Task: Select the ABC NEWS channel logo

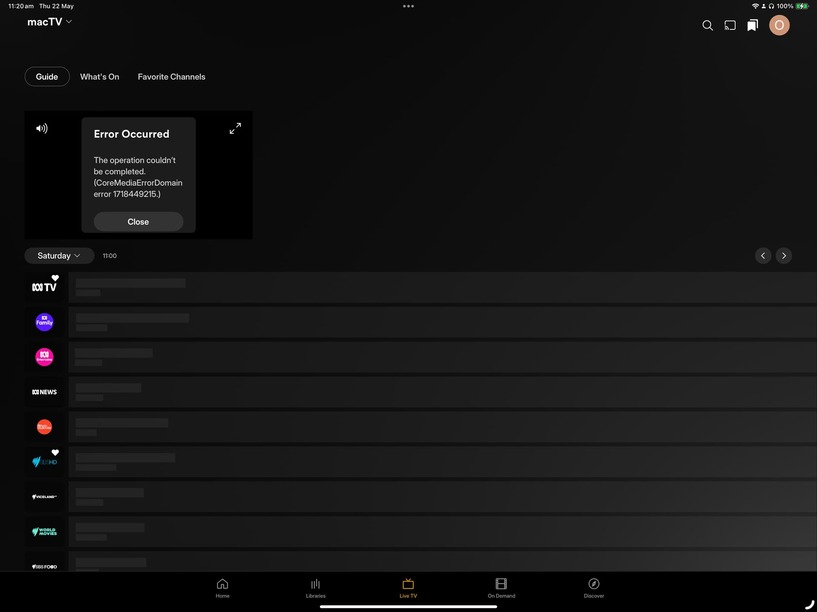Action: click(x=44, y=392)
